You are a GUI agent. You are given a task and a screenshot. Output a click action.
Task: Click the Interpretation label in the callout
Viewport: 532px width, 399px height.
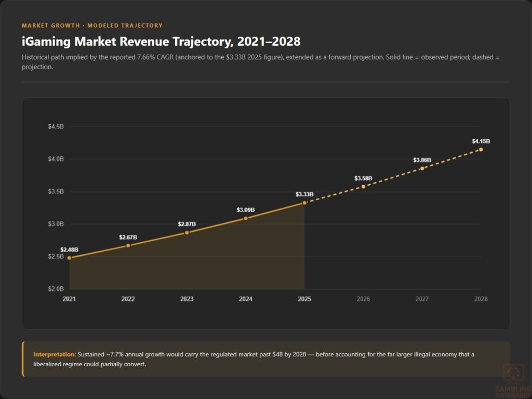[x=55, y=354]
